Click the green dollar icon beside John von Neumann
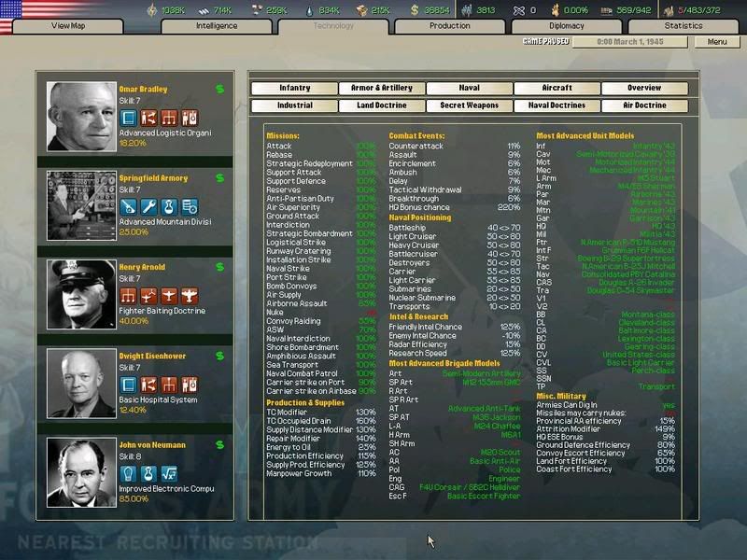This screenshot has height=560, width=747. click(219, 445)
